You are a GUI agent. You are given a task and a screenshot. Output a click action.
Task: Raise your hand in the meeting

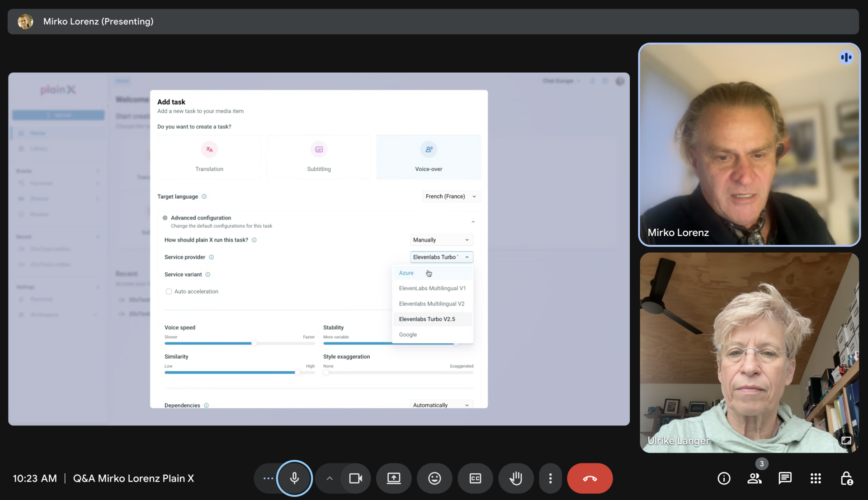click(x=516, y=478)
